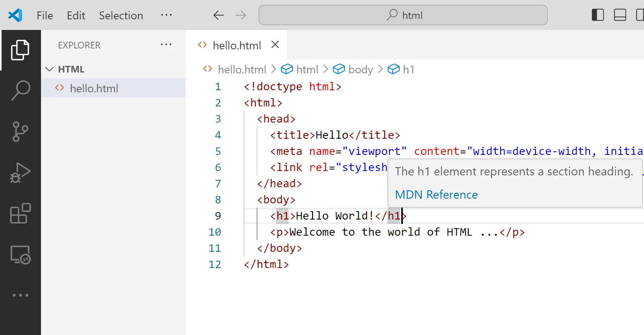Close the hello.html editor tab

[275, 45]
